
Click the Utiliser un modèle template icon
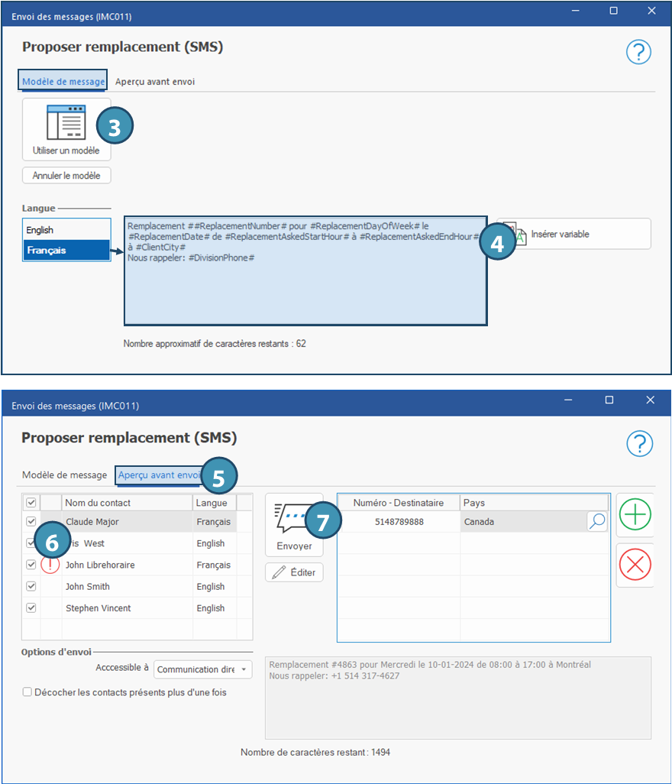point(66,122)
